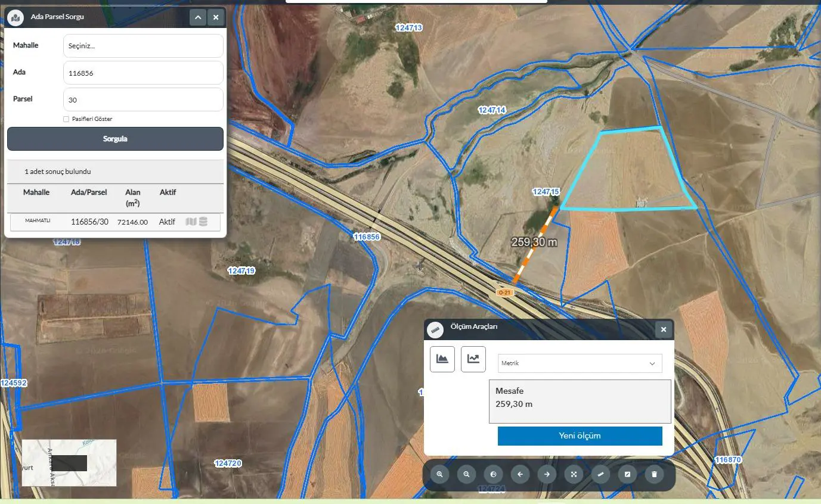Click the Yeni ölçüm button
This screenshot has width=821, height=504.
(580, 435)
